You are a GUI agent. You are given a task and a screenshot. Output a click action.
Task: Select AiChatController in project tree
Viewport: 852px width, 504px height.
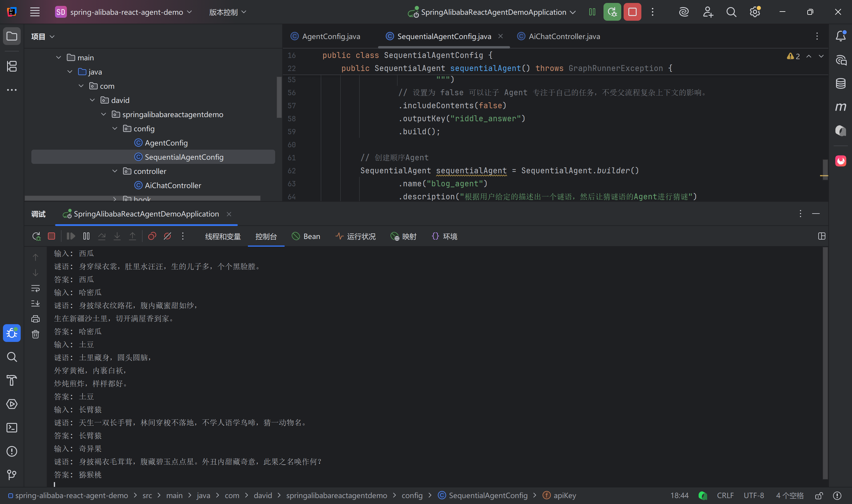click(x=168, y=185)
